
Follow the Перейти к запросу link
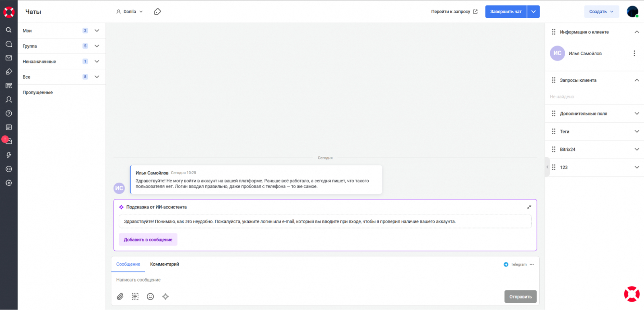click(454, 12)
